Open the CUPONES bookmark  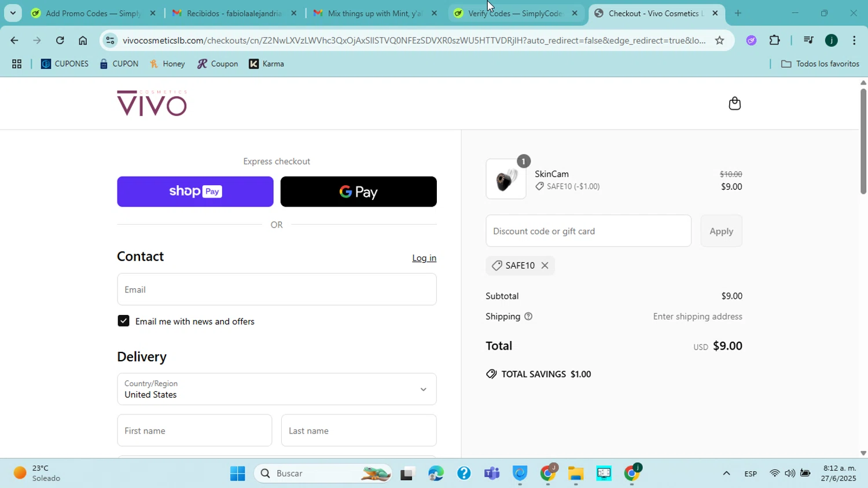point(65,64)
